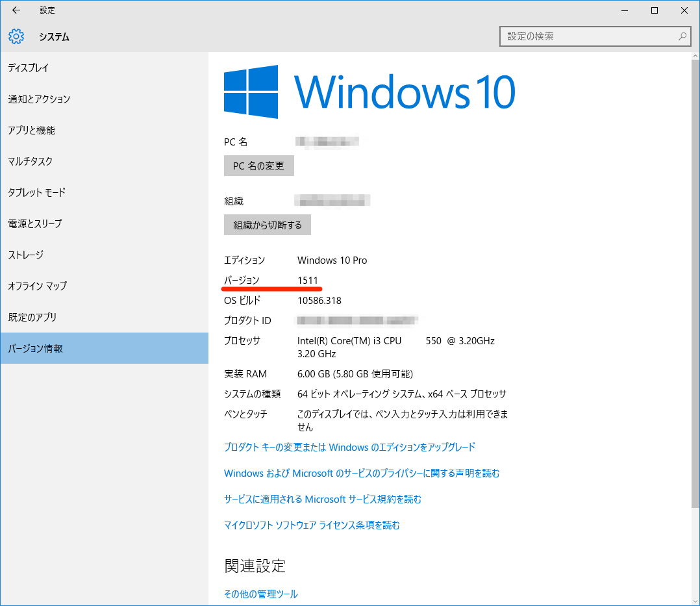Select オフライン マップ in the sidebar
Screen dimensions: 700x606
coord(105,286)
